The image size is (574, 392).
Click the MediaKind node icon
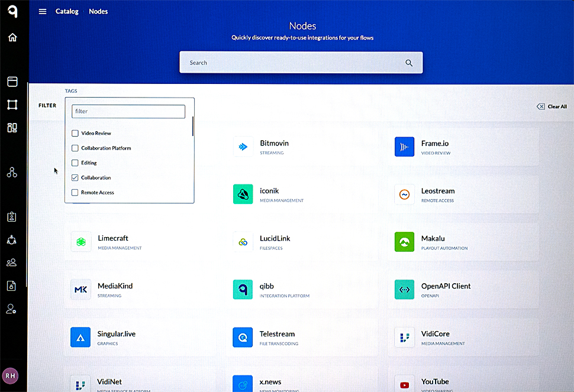pyautogui.click(x=81, y=290)
